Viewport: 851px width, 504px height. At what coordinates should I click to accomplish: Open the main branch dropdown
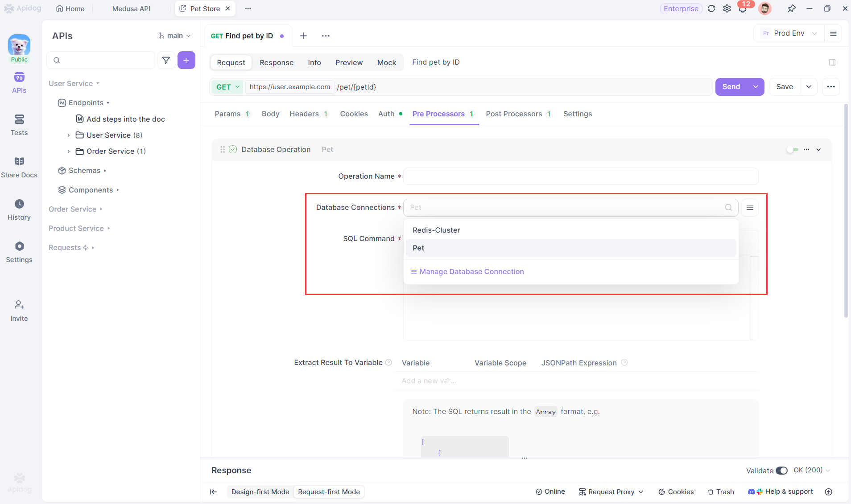coord(175,36)
